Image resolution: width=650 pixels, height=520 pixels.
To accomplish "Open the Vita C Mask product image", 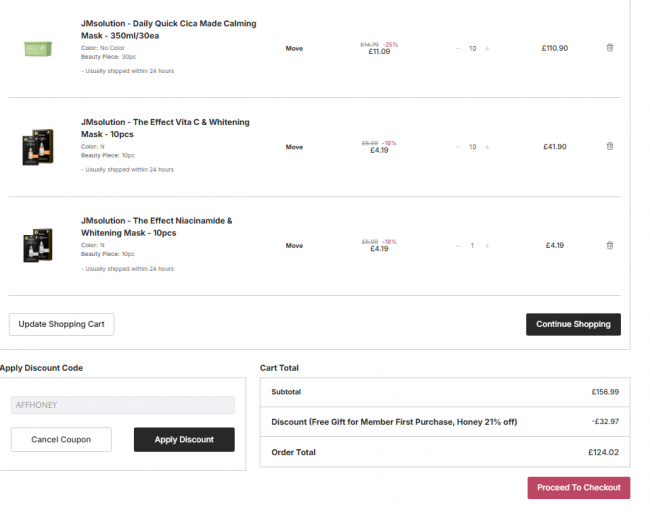I will click(37, 147).
